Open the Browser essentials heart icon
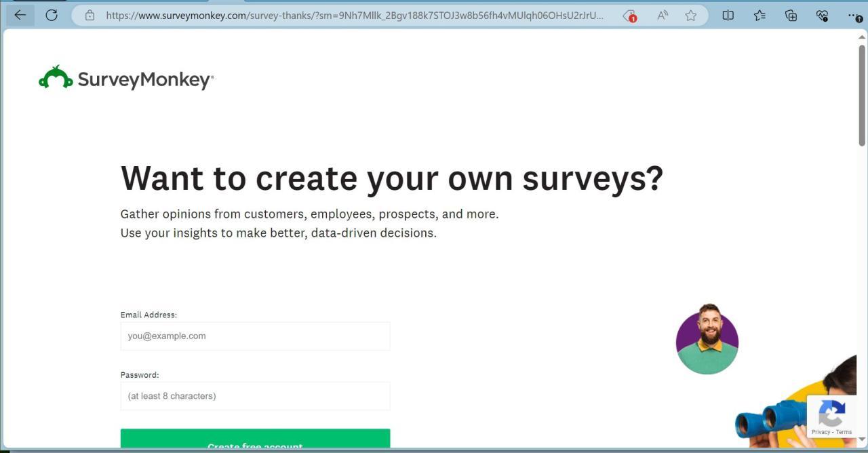The width and height of the screenshot is (868, 453). pos(822,15)
